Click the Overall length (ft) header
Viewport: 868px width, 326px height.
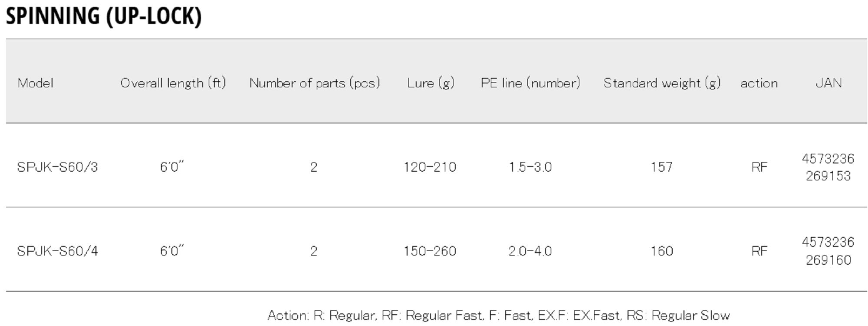tap(173, 83)
